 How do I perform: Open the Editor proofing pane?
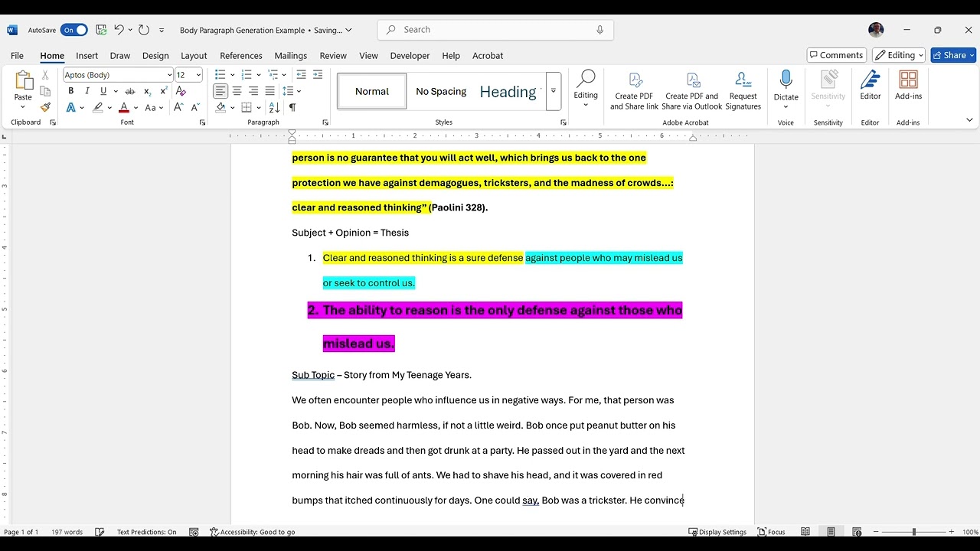871,85
